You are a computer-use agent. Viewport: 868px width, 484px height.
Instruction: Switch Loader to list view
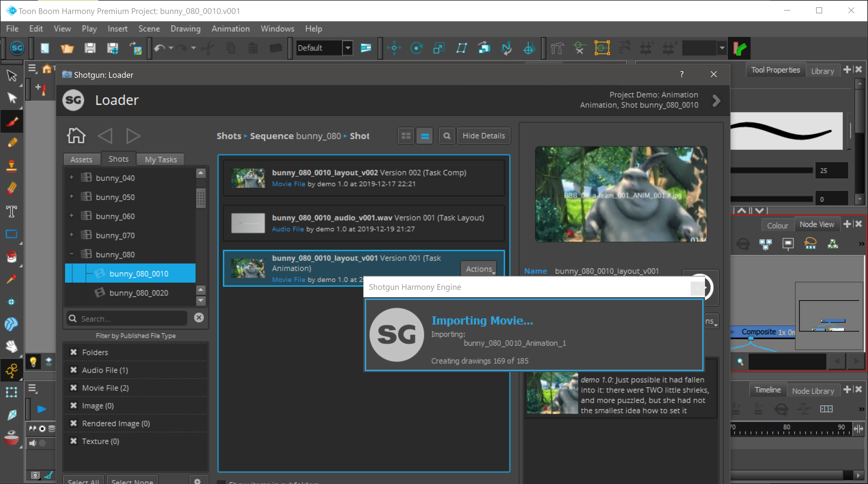point(424,136)
